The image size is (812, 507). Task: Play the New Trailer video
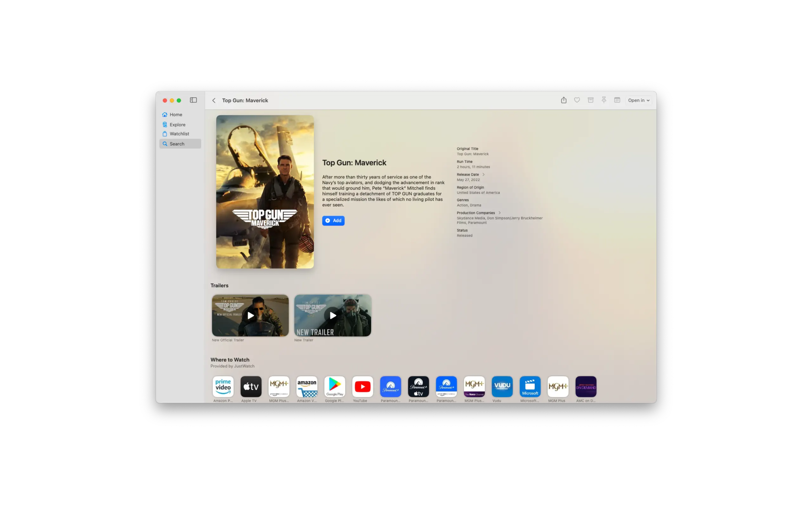point(332,316)
